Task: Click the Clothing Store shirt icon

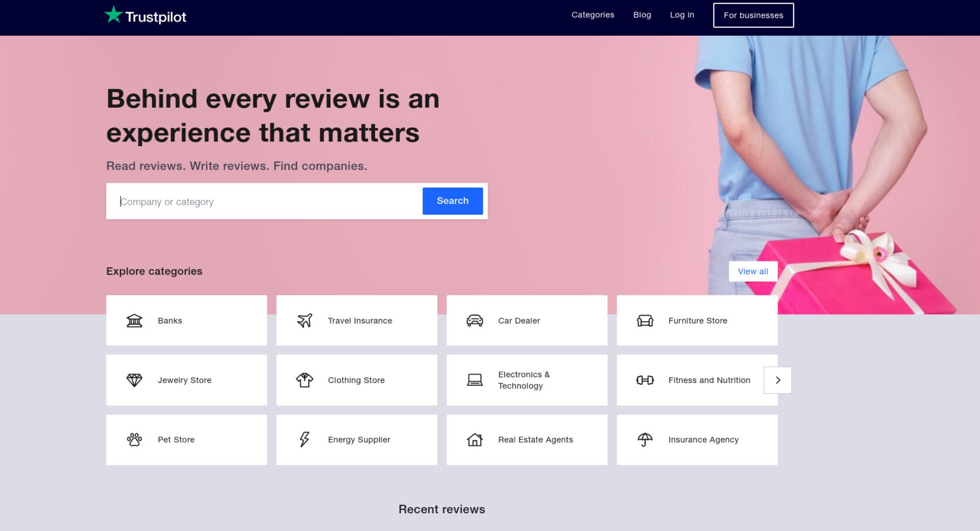Action: (305, 380)
